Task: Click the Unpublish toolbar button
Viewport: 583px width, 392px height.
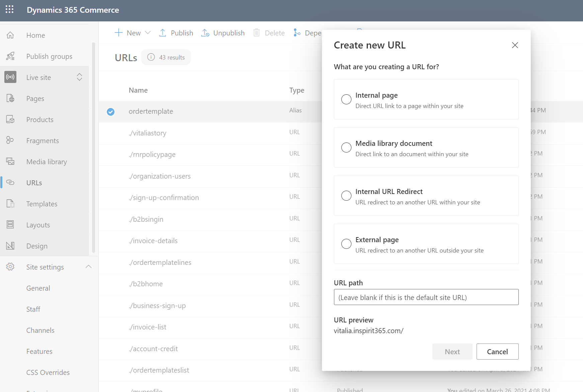Action: tap(223, 33)
